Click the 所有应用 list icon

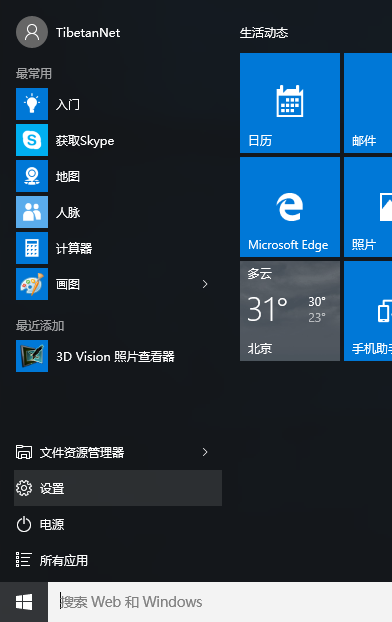tap(23, 560)
